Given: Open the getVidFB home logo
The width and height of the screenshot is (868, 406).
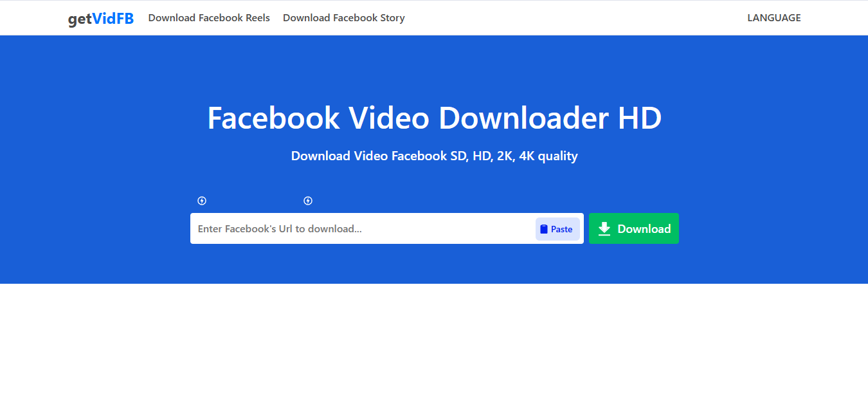Looking at the screenshot, I should (101, 19).
